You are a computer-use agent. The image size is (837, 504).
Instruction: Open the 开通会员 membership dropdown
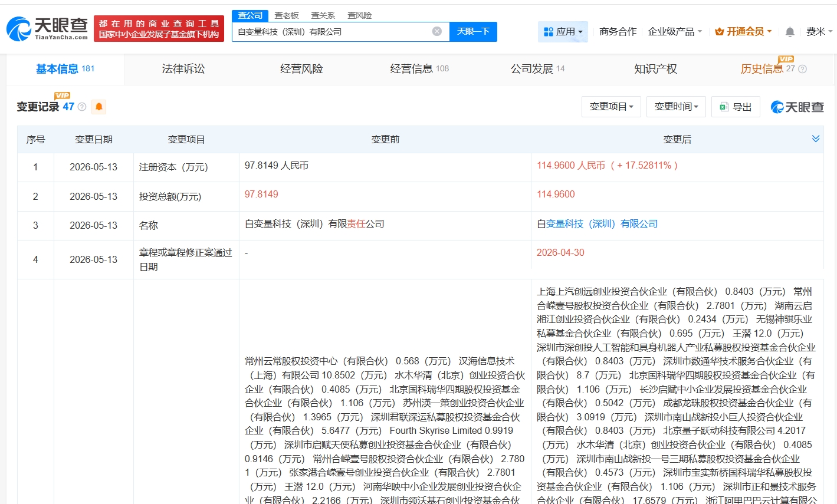click(743, 32)
